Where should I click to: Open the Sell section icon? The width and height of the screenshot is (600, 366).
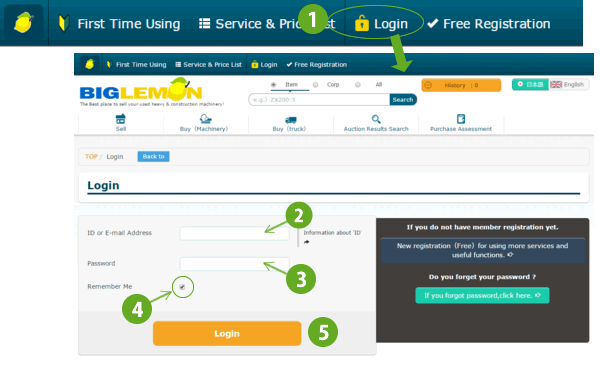(x=121, y=119)
